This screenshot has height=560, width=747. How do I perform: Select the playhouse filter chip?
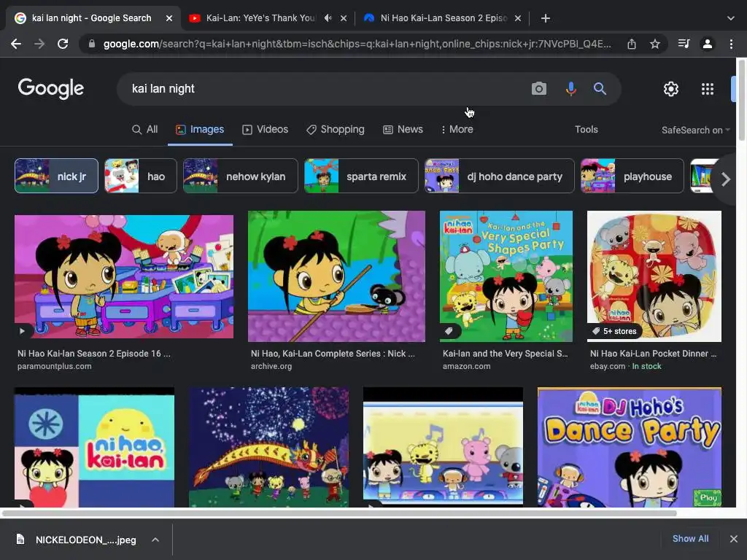click(x=632, y=176)
